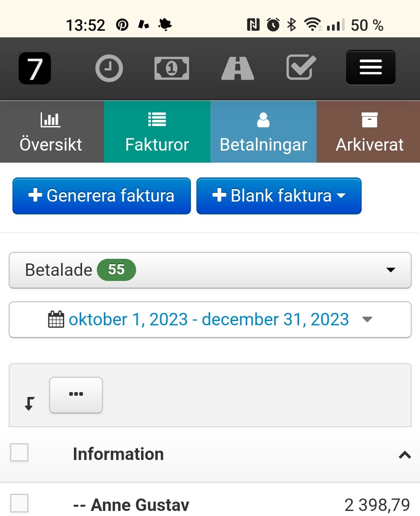Tick the select-all checkbox beside Information
420x516 pixels.
[19, 453]
